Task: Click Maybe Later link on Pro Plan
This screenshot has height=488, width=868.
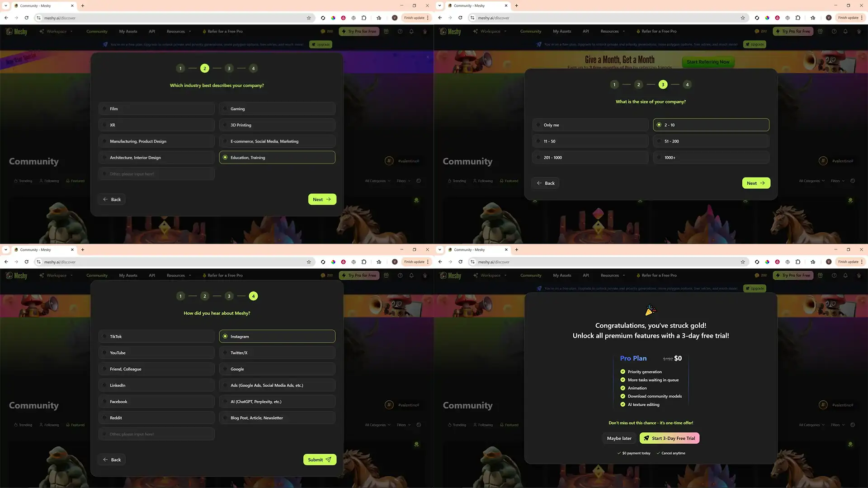Action: click(619, 438)
